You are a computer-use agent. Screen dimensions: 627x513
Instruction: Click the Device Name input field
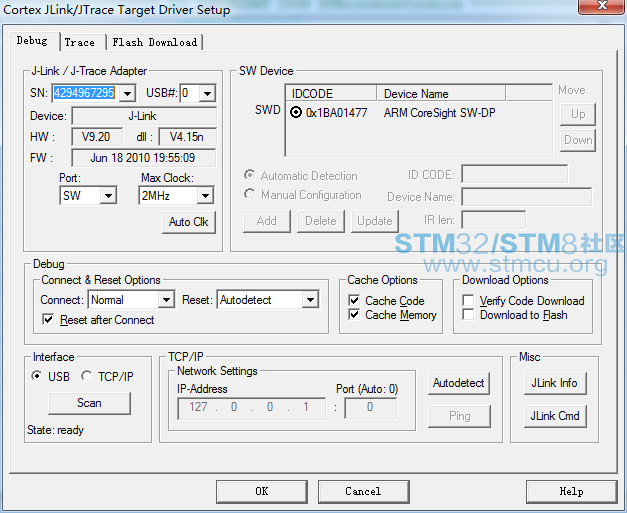pos(527,197)
